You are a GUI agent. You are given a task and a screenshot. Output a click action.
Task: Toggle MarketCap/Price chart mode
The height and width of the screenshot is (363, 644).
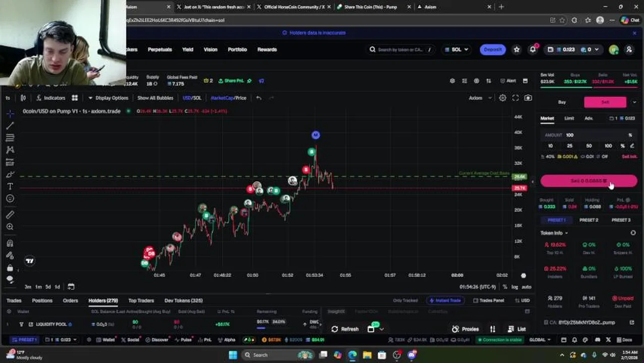(x=228, y=98)
